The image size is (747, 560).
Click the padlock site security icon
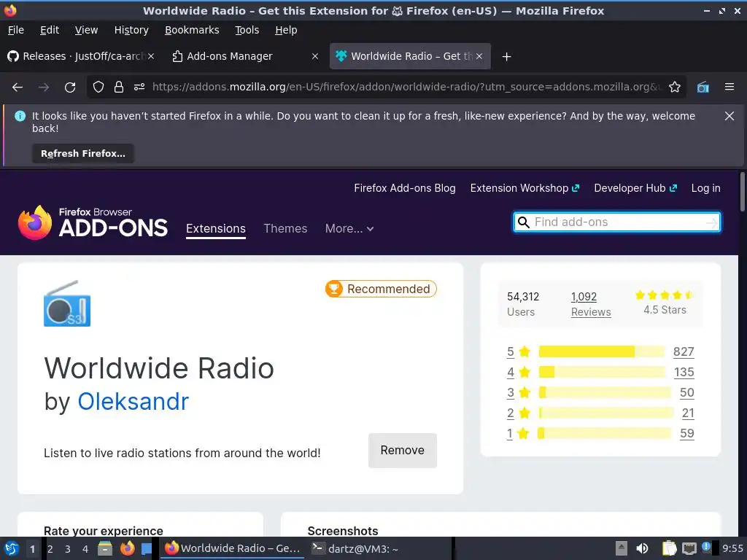point(119,87)
